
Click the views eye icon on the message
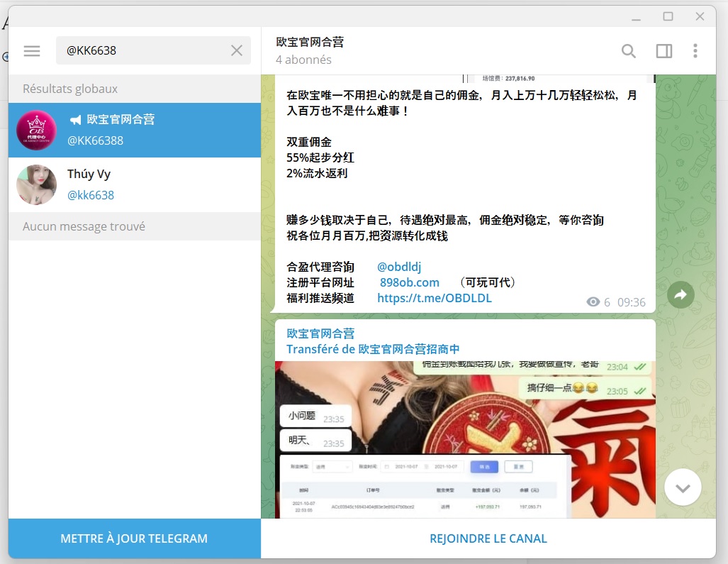593,302
